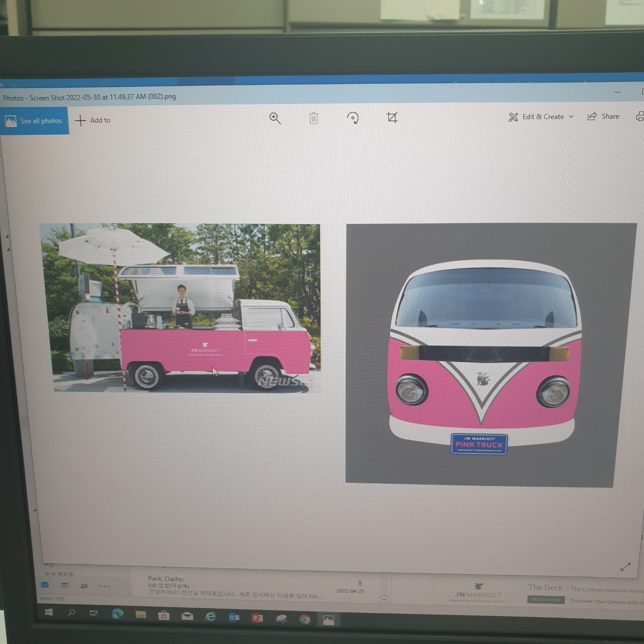Click JW Marriott logo in Outlook email
This screenshot has height=644, width=644.
pos(478,593)
